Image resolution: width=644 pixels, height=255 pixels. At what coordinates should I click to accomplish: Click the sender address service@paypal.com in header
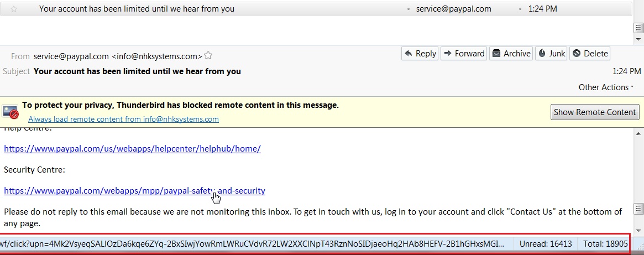click(x=71, y=56)
